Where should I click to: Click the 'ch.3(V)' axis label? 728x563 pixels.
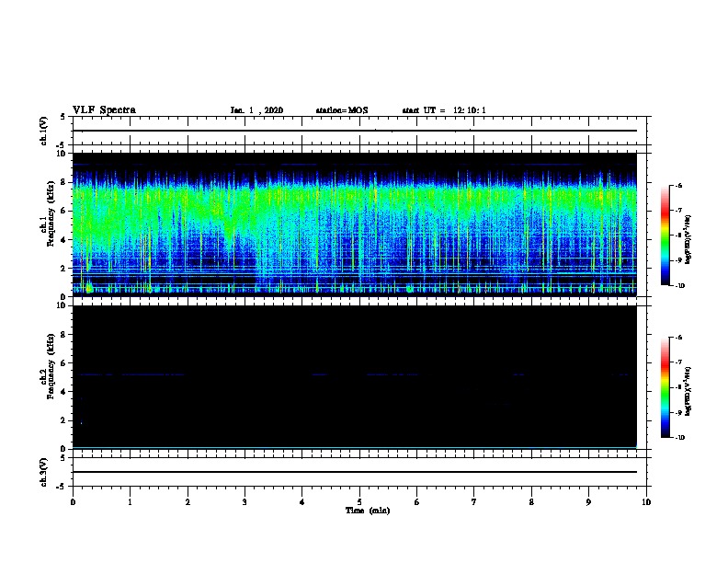(44, 472)
